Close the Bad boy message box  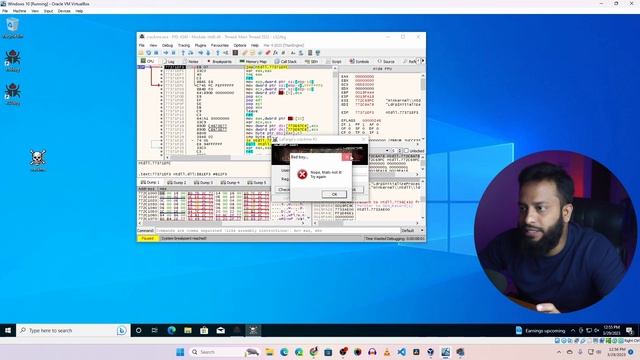(x=347, y=157)
